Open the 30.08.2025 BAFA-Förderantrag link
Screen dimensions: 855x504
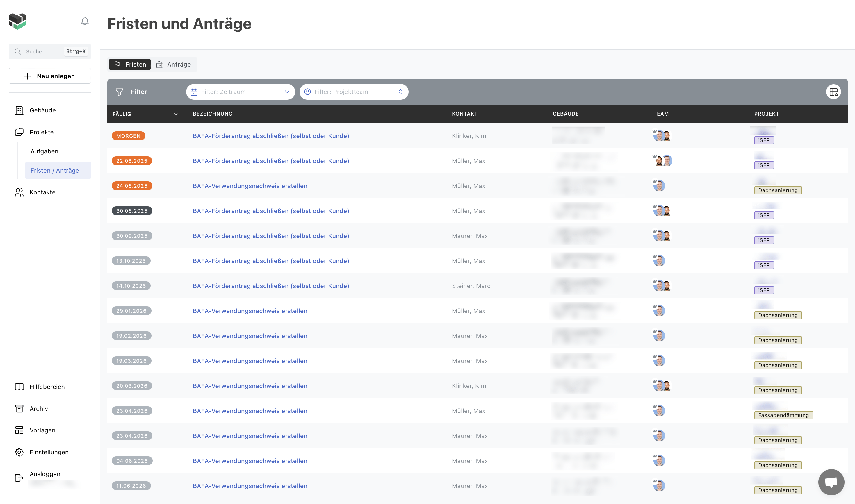[x=271, y=210]
